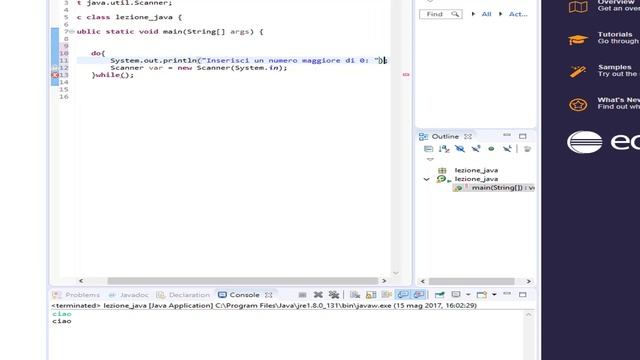Click the All link in Task List
The height and width of the screenshot is (360, 640).
(x=486, y=14)
